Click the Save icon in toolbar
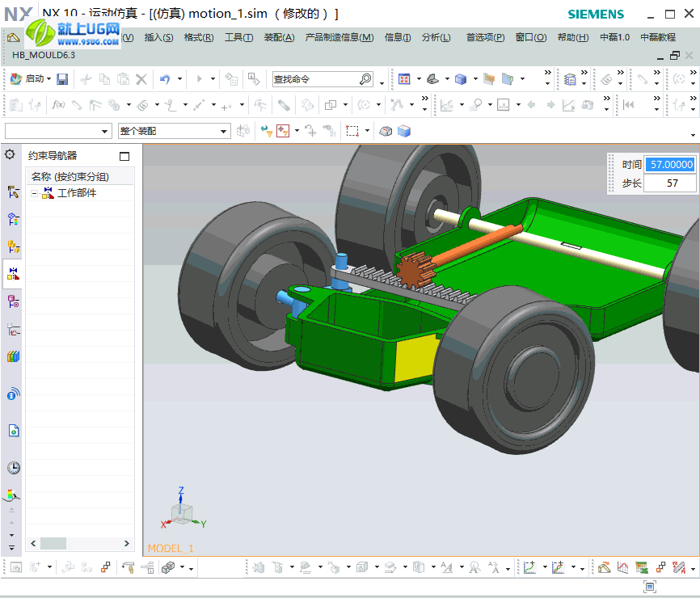This screenshot has height=598, width=700. click(62, 79)
